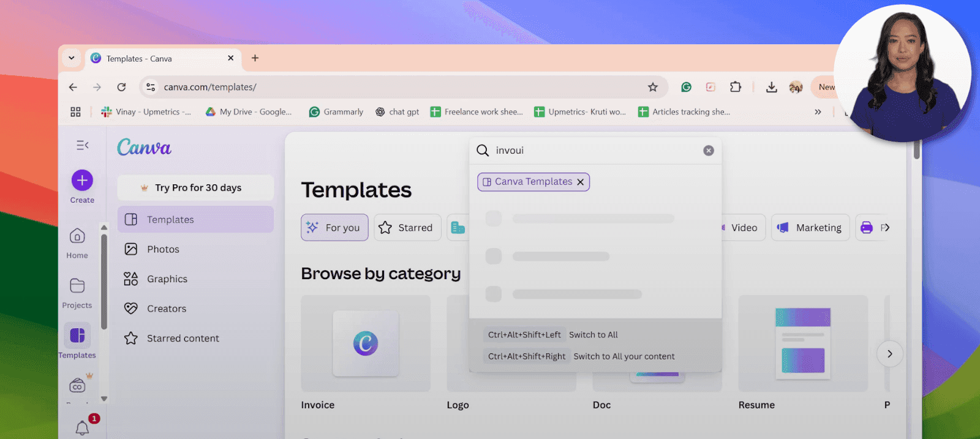
Task: Click the left rail scroll down arrow
Action: (x=104, y=399)
